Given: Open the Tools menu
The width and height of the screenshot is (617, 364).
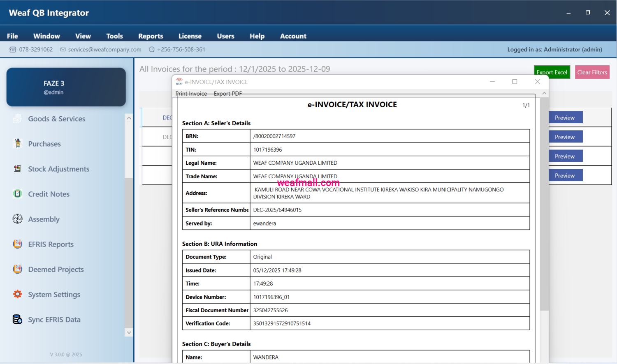Looking at the screenshot, I should [x=114, y=36].
